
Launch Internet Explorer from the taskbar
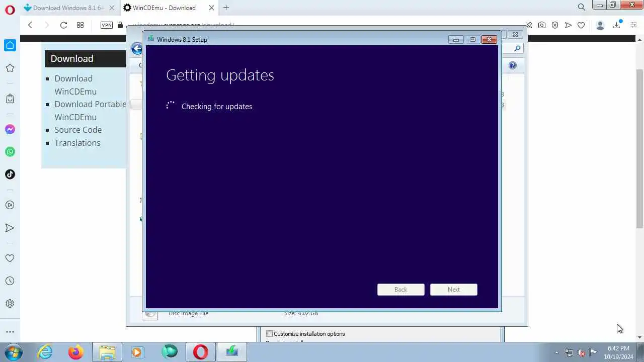[45, 352]
